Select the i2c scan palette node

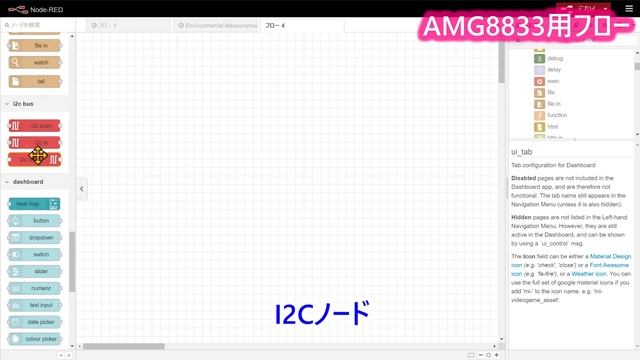pyautogui.click(x=35, y=126)
